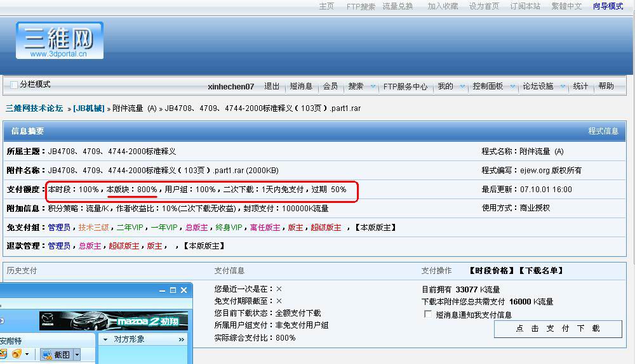Screen dimensions: 635x364
Task: Open 短消息 menu item
Action: (x=301, y=86)
